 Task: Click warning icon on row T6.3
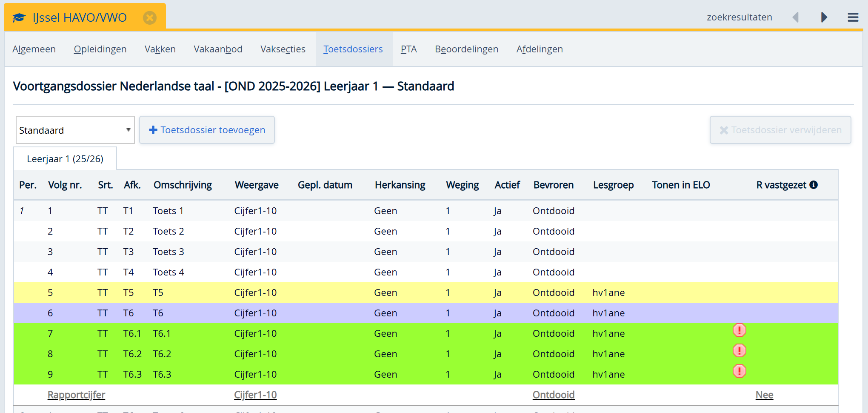point(739,371)
